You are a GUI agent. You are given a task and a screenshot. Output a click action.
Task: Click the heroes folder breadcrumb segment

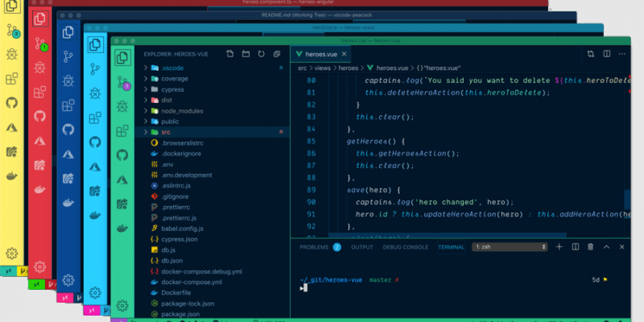(348, 68)
